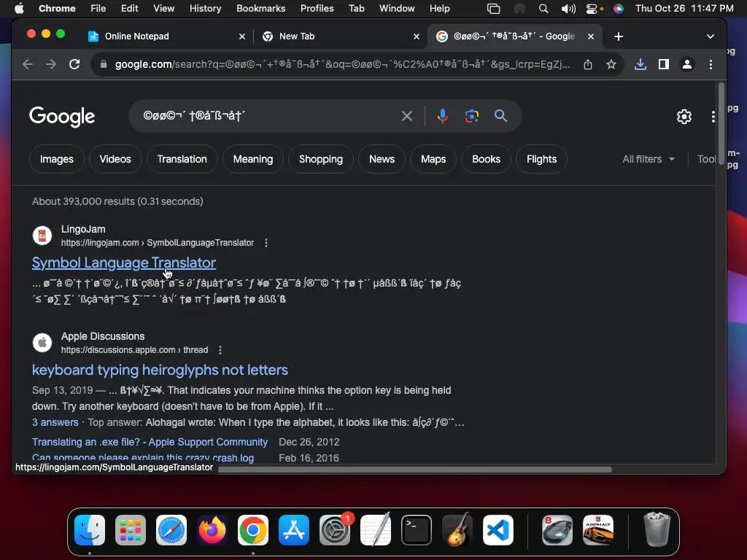Toggle the side panel icon
747x560 pixels.
tap(664, 64)
